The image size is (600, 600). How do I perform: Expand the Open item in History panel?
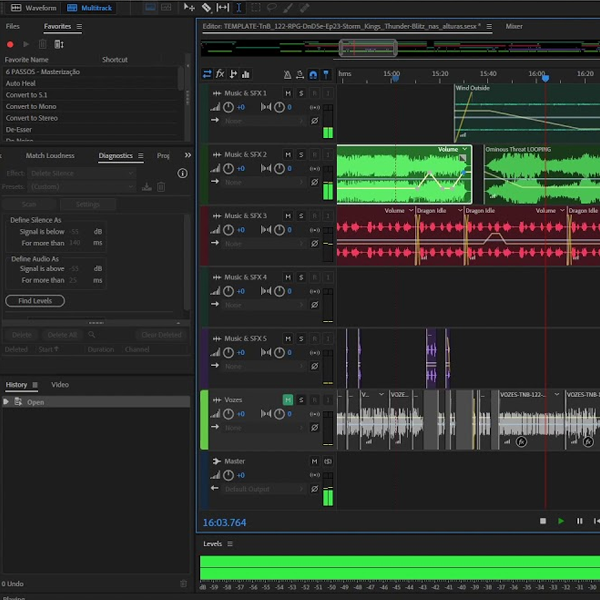(6, 402)
